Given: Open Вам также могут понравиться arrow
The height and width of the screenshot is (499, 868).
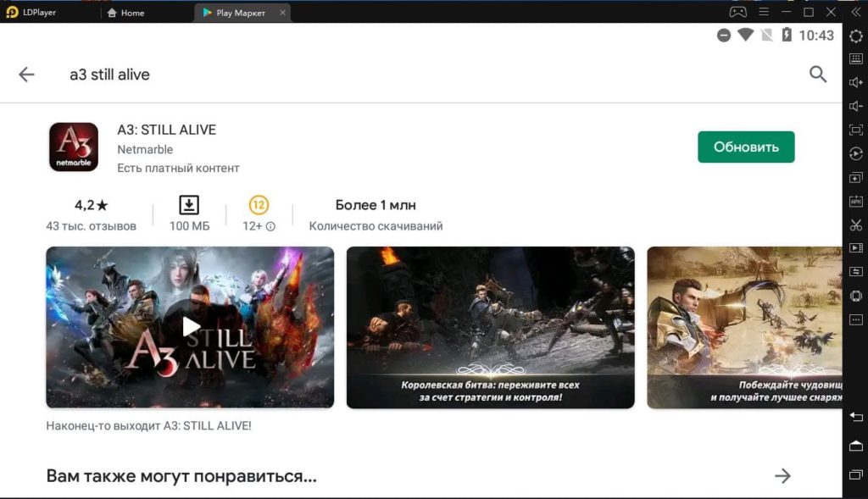Looking at the screenshot, I should click(x=782, y=476).
